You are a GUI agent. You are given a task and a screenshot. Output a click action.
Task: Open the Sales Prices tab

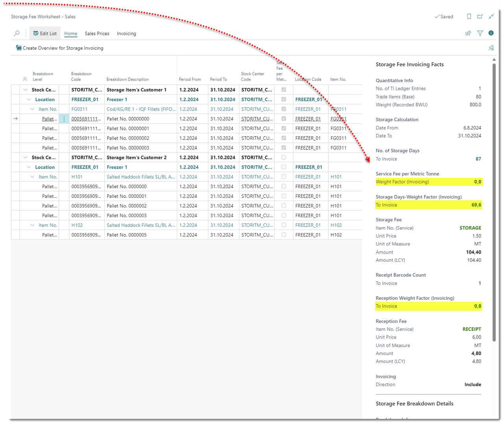click(97, 33)
